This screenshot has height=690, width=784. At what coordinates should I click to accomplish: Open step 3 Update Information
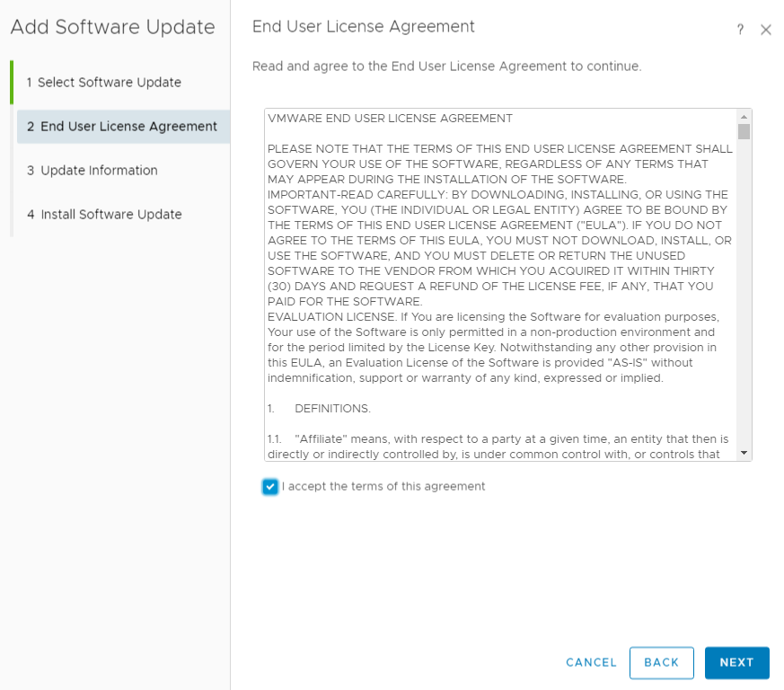[92, 171]
